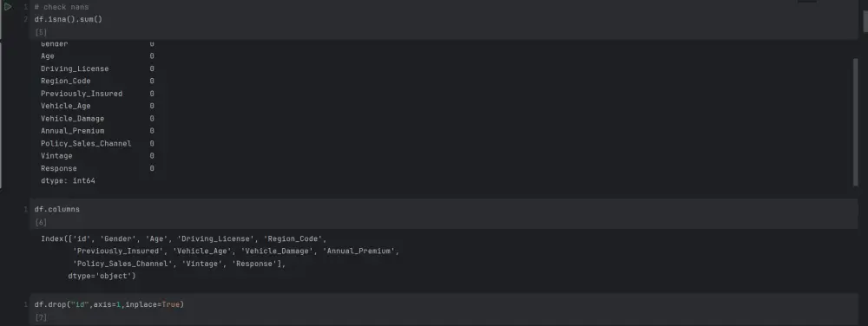This screenshot has width=868, height=326.
Task: Run the df.isna().sum() cell
Action: point(8,7)
